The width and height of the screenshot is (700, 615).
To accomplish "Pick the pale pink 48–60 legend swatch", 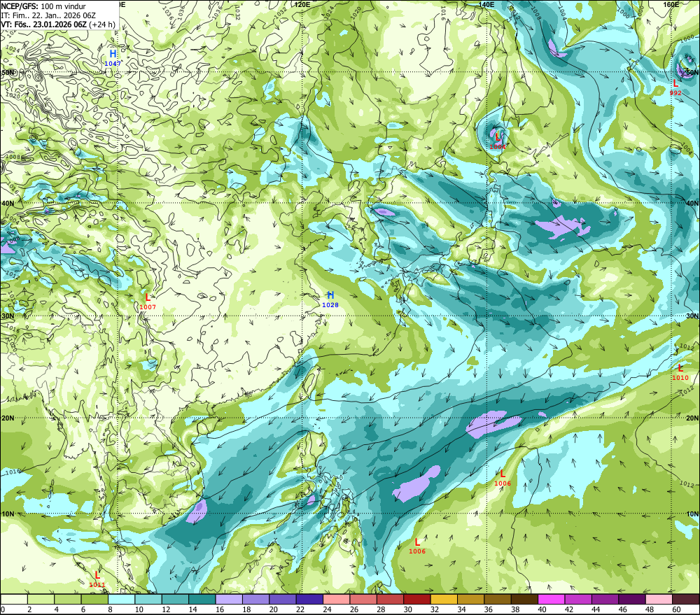I will coord(659,599).
